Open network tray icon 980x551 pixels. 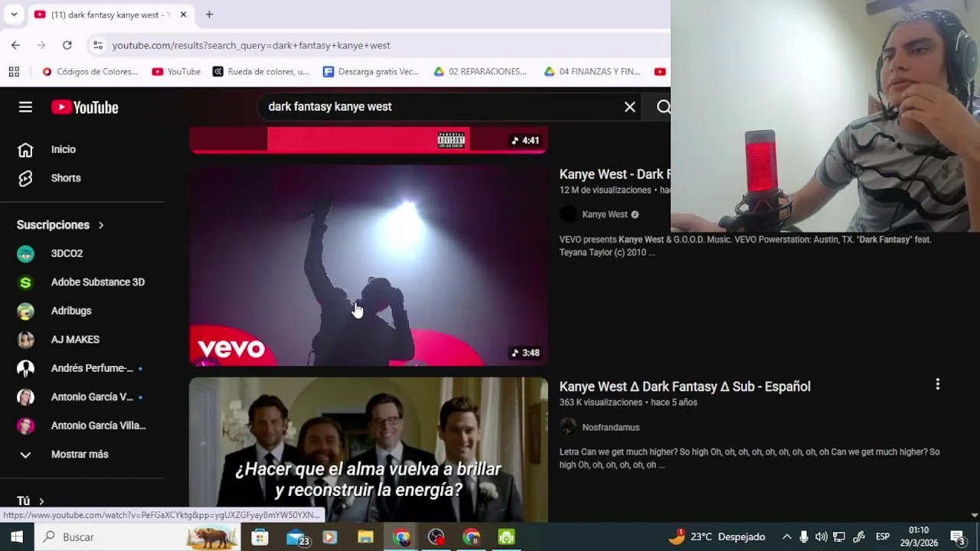[x=839, y=537]
